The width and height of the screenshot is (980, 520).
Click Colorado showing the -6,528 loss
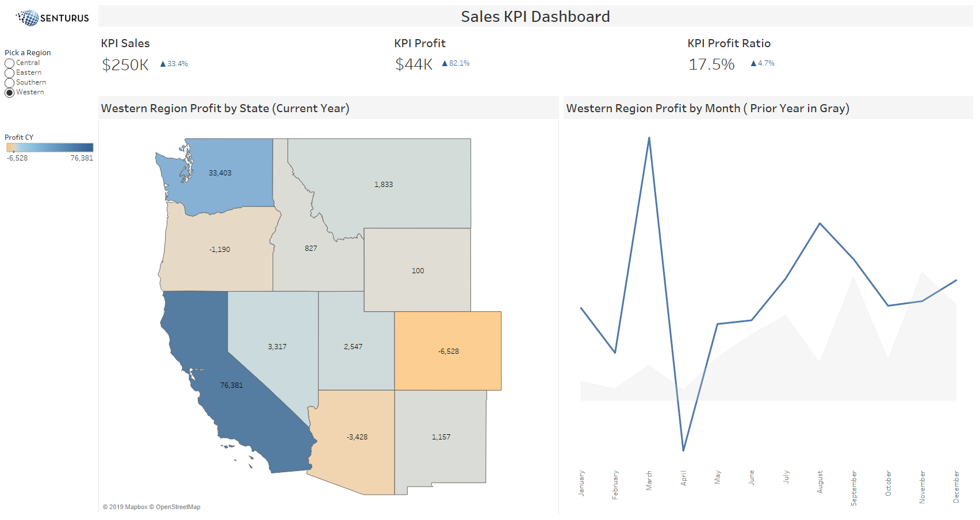pos(449,351)
